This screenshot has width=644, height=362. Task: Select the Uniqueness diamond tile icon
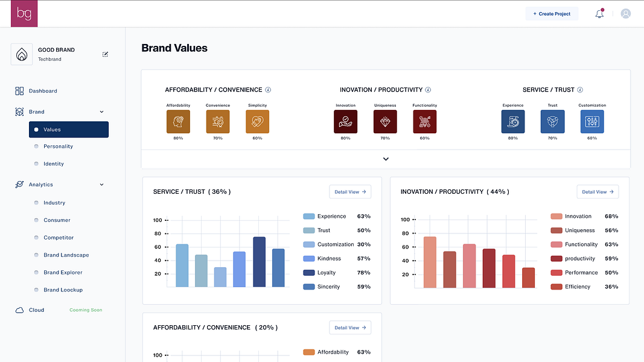[385, 121]
